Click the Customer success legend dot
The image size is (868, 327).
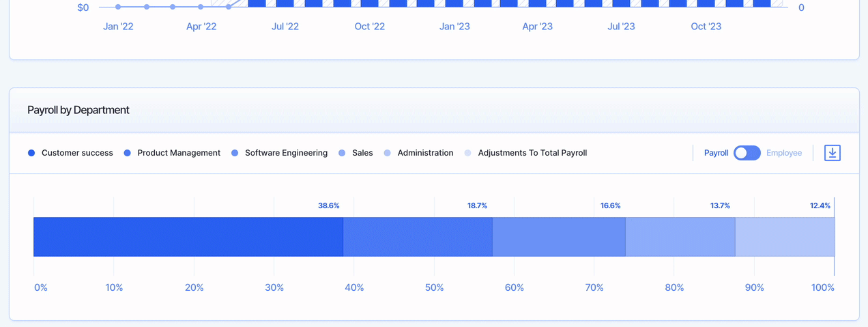[x=31, y=153]
